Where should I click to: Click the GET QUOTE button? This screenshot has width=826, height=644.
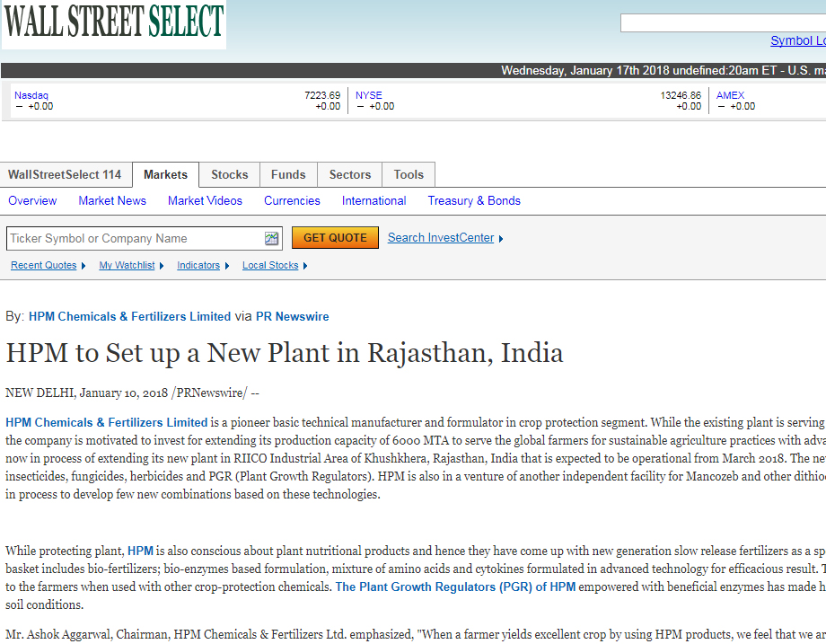[335, 238]
